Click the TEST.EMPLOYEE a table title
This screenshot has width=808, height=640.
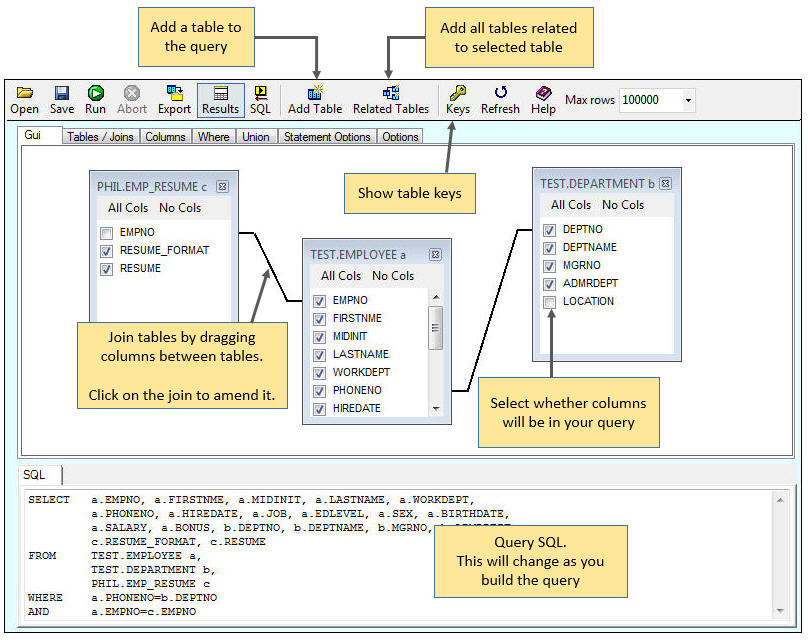[358, 255]
